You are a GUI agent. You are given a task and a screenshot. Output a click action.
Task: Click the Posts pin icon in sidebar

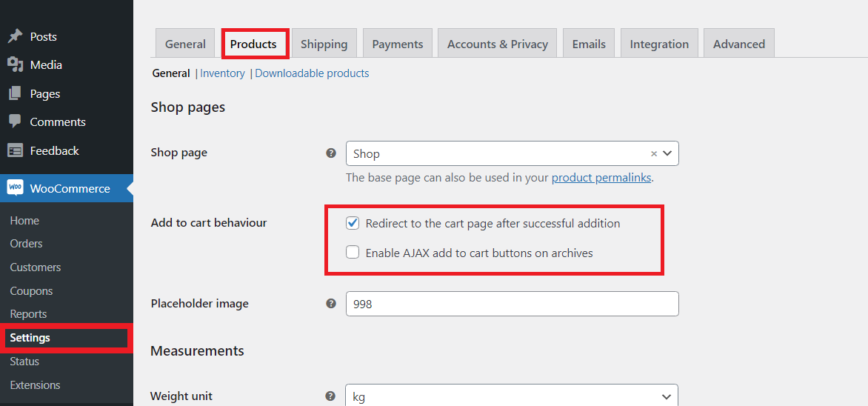pos(15,36)
